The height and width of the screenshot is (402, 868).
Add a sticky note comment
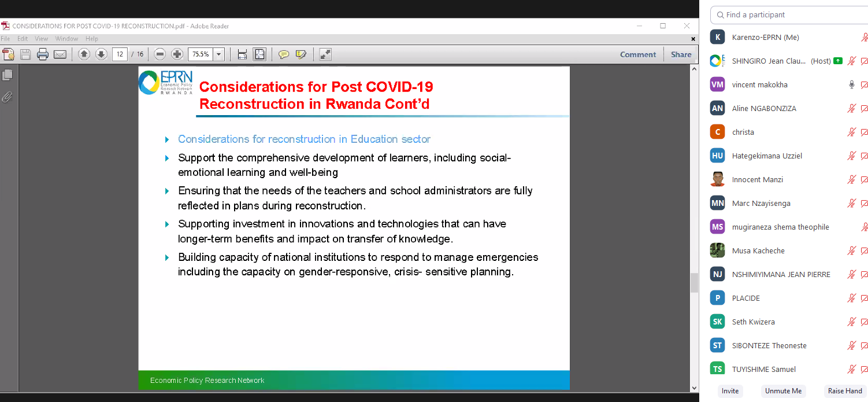tap(284, 54)
